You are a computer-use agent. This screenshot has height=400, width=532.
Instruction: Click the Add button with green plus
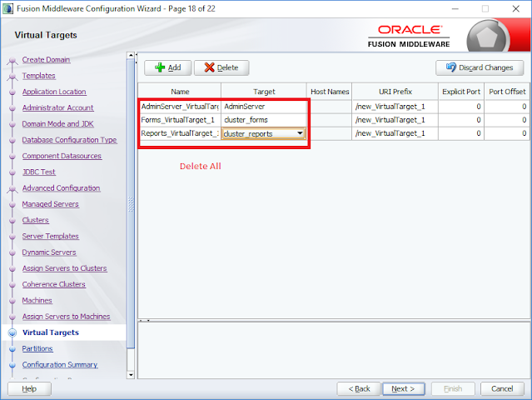[168, 67]
